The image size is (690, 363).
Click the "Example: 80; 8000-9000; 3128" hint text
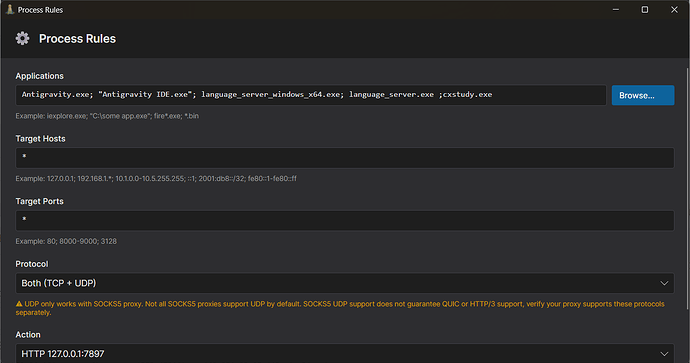click(66, 241)
